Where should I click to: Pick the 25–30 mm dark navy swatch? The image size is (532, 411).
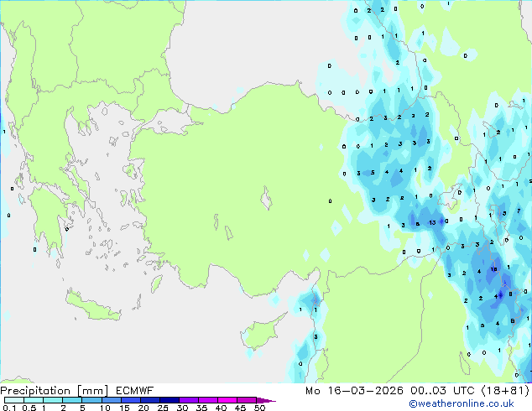169,400
